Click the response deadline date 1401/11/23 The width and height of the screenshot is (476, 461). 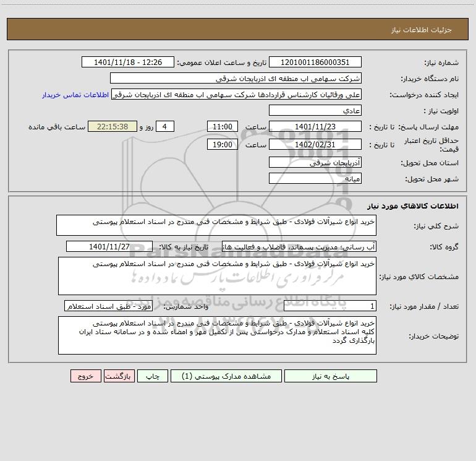(x=315, y=126)
